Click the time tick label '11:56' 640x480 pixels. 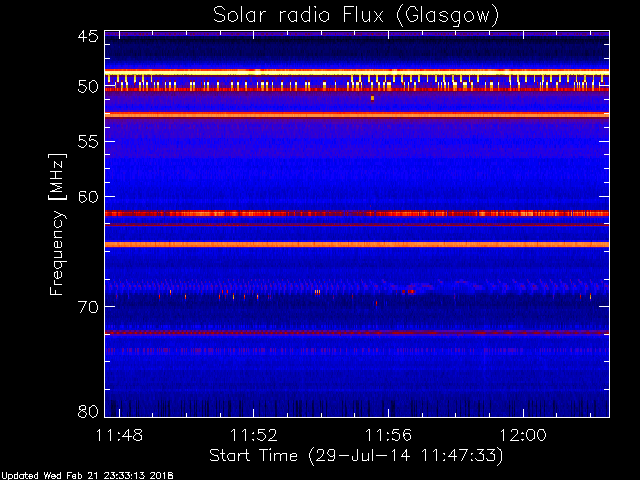(x=389, y=435)
